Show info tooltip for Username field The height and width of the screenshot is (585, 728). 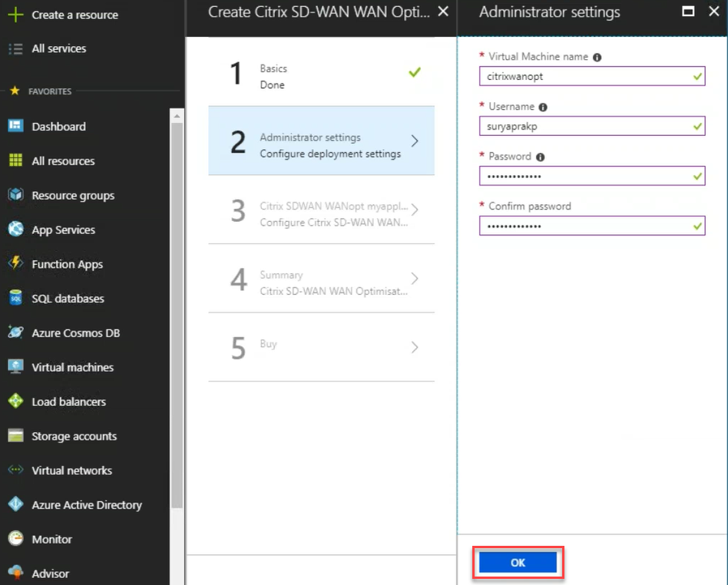[543, 107]
